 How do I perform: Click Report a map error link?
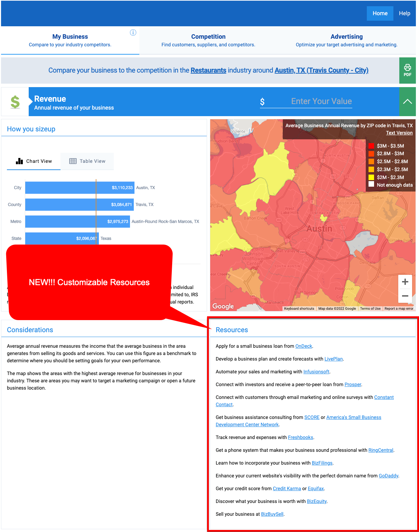click(x=399, y=309)
